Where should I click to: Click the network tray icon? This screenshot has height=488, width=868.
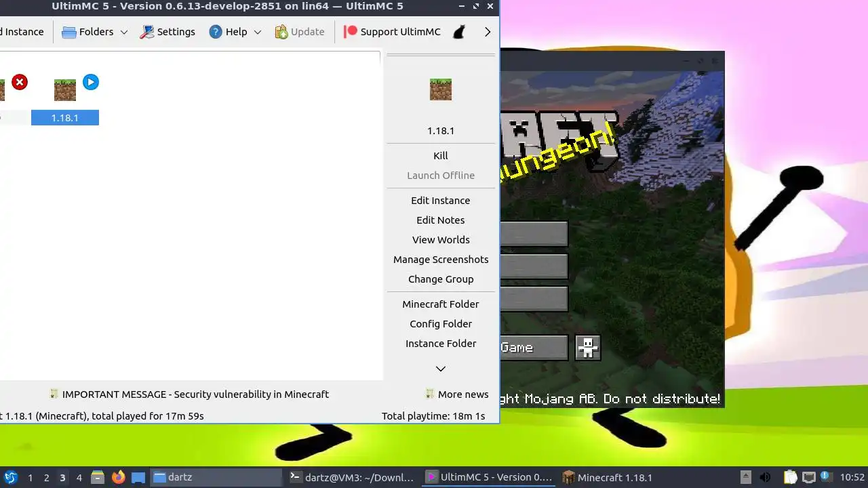[x=808, y=477]
